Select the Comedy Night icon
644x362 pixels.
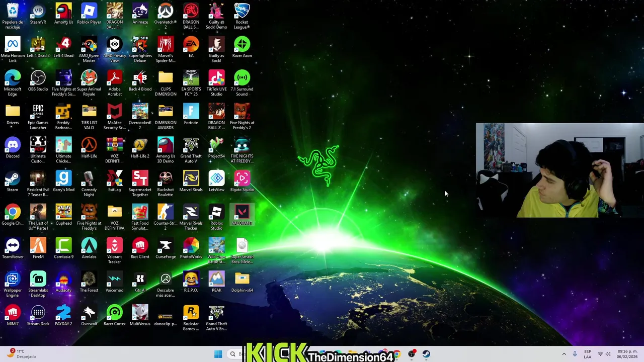[x=89, y=184]
